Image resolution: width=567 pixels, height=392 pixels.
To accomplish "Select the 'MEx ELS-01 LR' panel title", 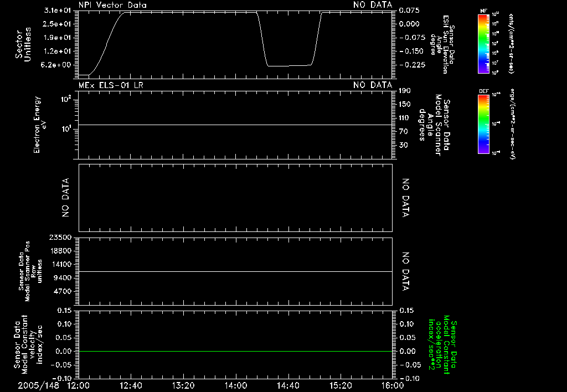I will [x=111, y=85].
